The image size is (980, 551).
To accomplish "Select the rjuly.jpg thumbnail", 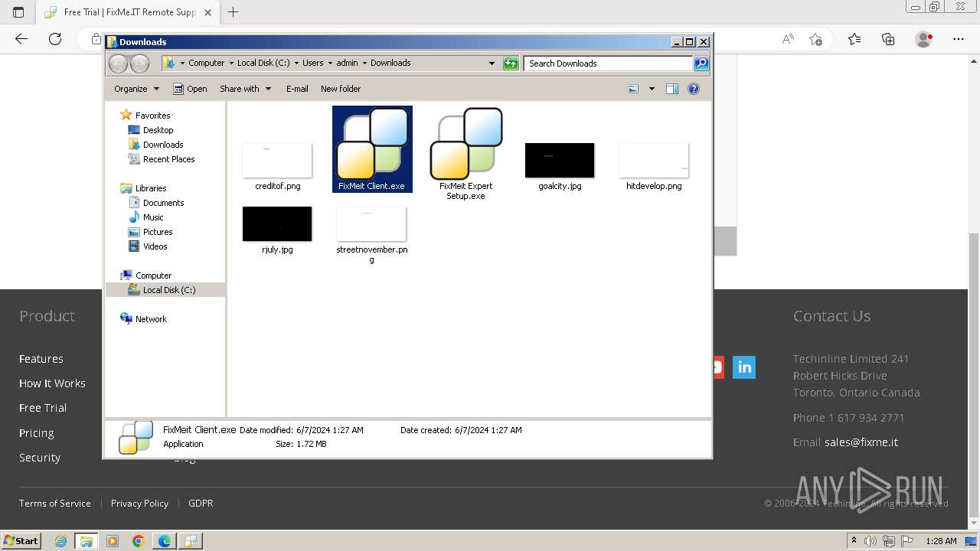I will (x=277, y=223).
